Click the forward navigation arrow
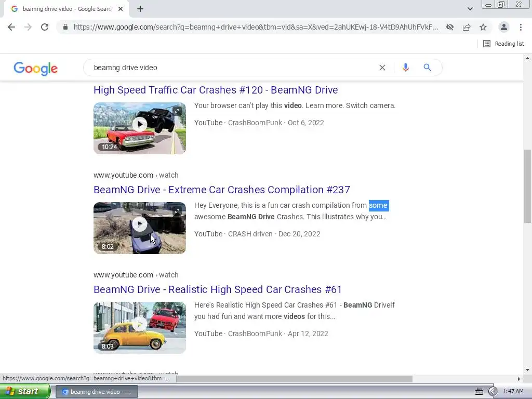 (x=28, y=27)
